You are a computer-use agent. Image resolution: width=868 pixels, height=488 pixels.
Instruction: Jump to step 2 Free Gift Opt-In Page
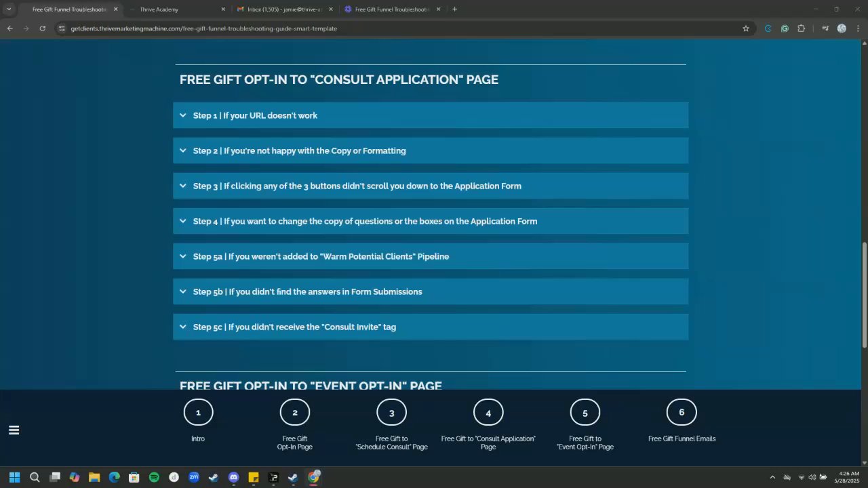pyautogui.click(x=295, y=412)
